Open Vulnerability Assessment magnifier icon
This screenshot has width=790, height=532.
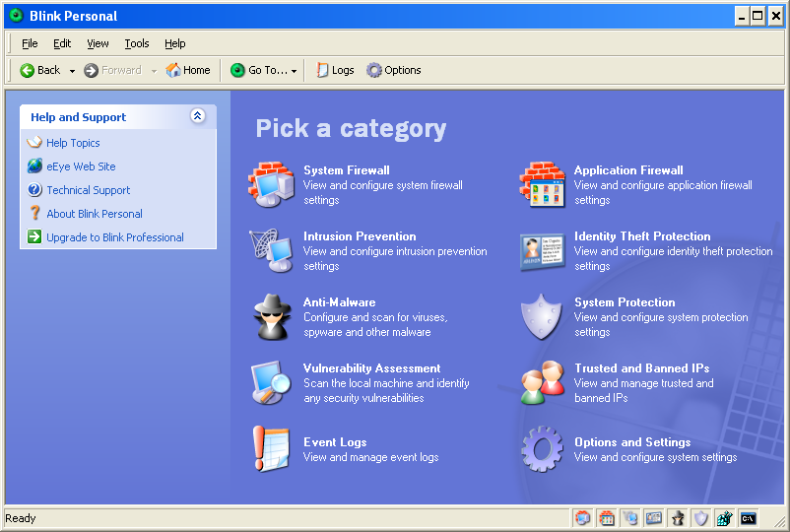coord(271,382)
